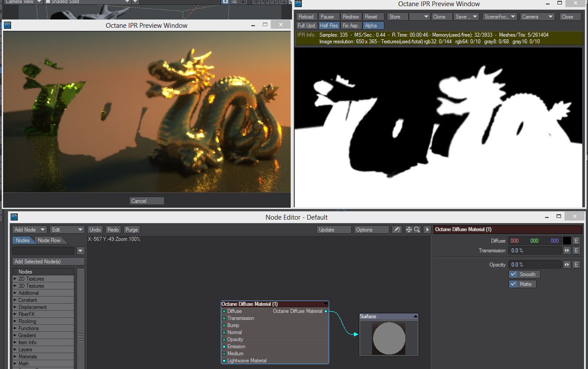Viewport: 588px width, 369px height.
Task: Click the Surface node preview sphere
Action: 389,338
